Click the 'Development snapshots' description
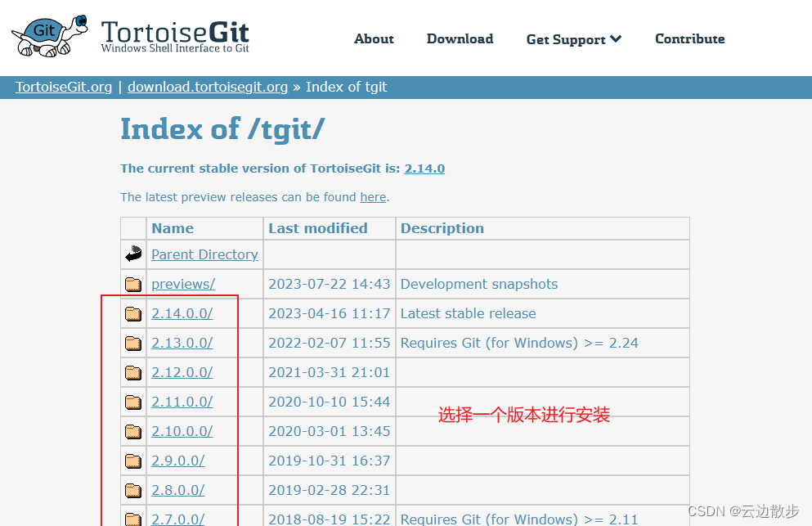The height and width of the screenshot is (526, 812). click(x=479, y=284)
